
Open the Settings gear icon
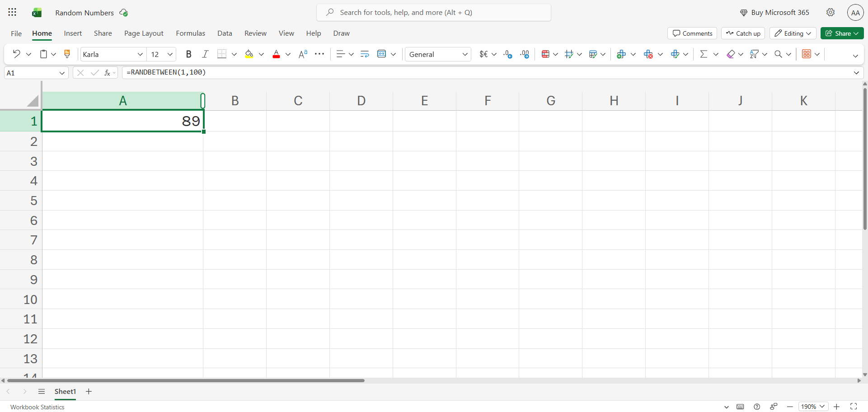[x=830, y=12]
